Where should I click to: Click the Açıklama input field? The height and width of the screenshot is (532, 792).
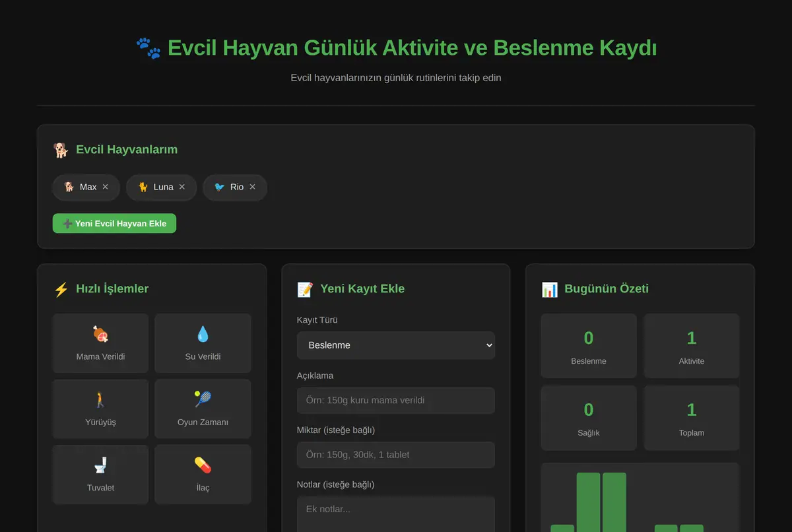(396, 400)
